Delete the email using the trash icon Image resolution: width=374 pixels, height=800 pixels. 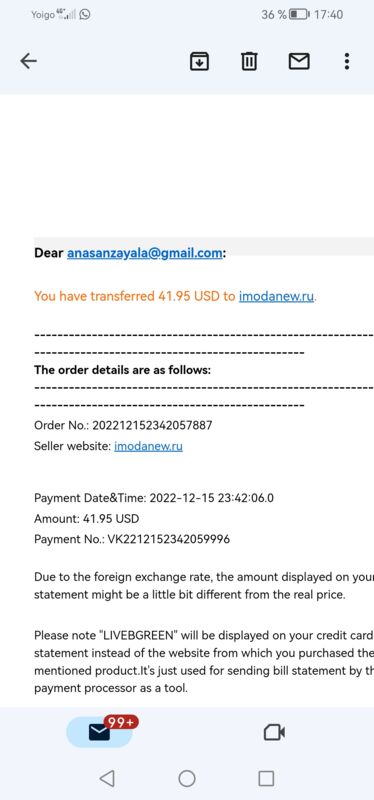(x=248, y=62)
